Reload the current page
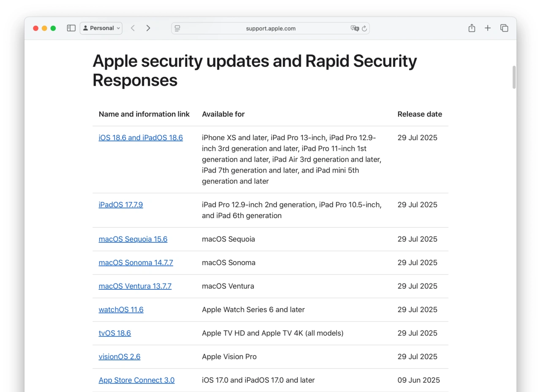Image resolution: width=541 pixels, height=392 pixels. [x=364, y=28]
